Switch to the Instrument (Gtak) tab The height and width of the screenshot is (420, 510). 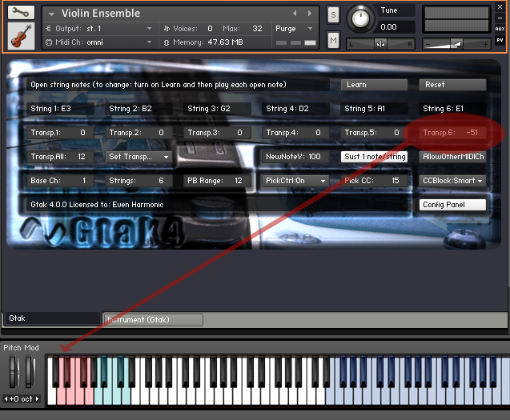coord(152,320)
